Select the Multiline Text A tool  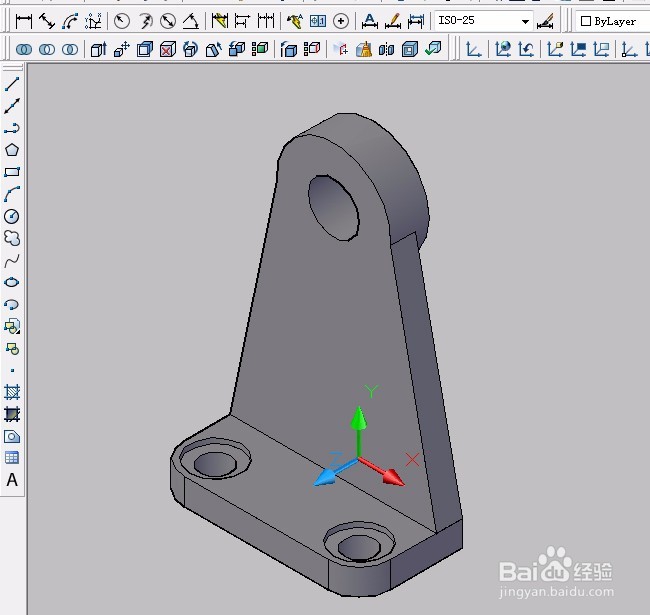point(12,480)
